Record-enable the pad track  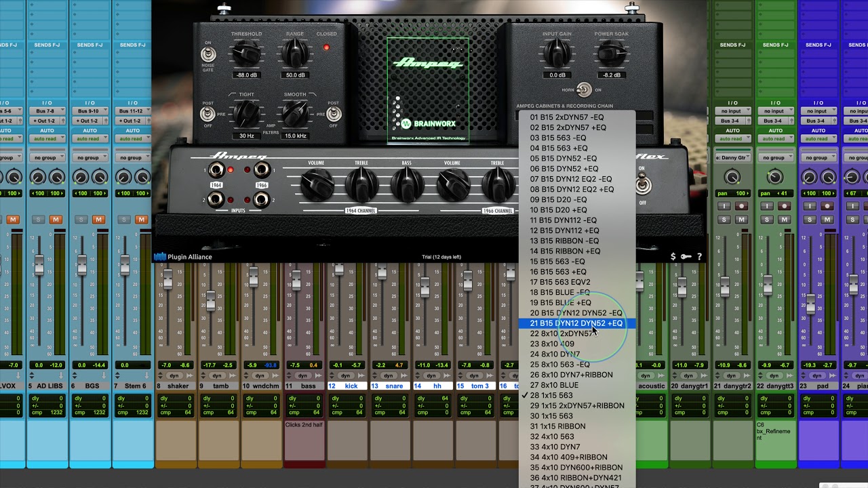(x=827, y=206)
